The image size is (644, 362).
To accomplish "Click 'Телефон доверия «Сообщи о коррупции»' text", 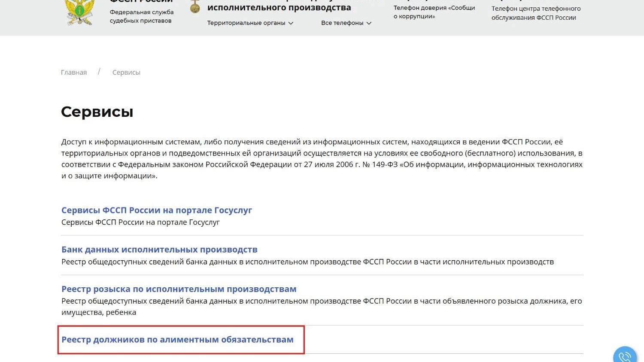I will pyautogui.click(x=434, y=12).
